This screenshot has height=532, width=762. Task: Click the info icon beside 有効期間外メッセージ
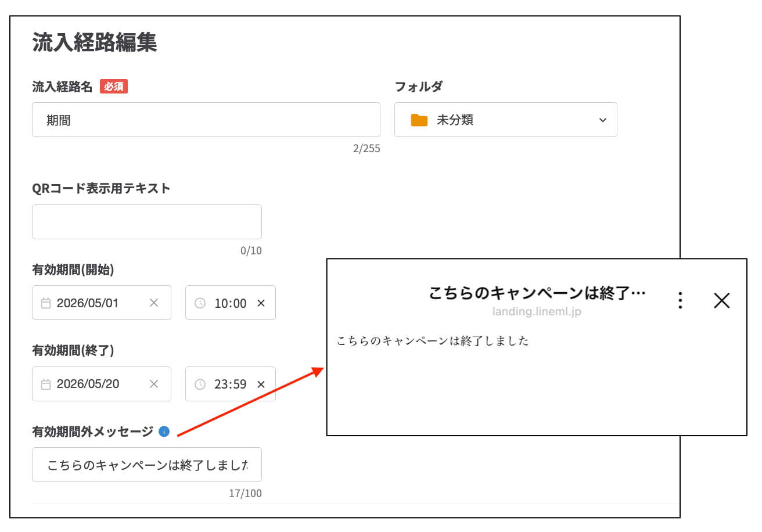click(164, 432)
